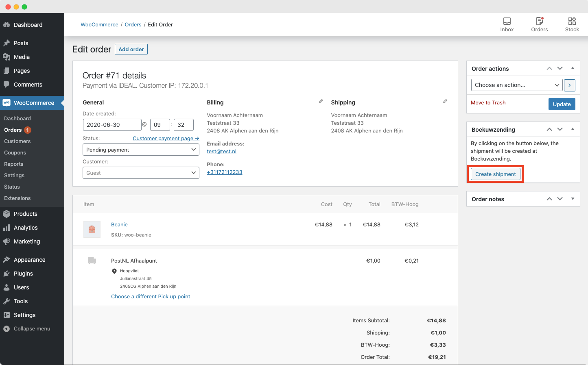This screenshot has width=588, height=365.
Task: Click the phone number +31172112233 link
Action: [225, 172]
